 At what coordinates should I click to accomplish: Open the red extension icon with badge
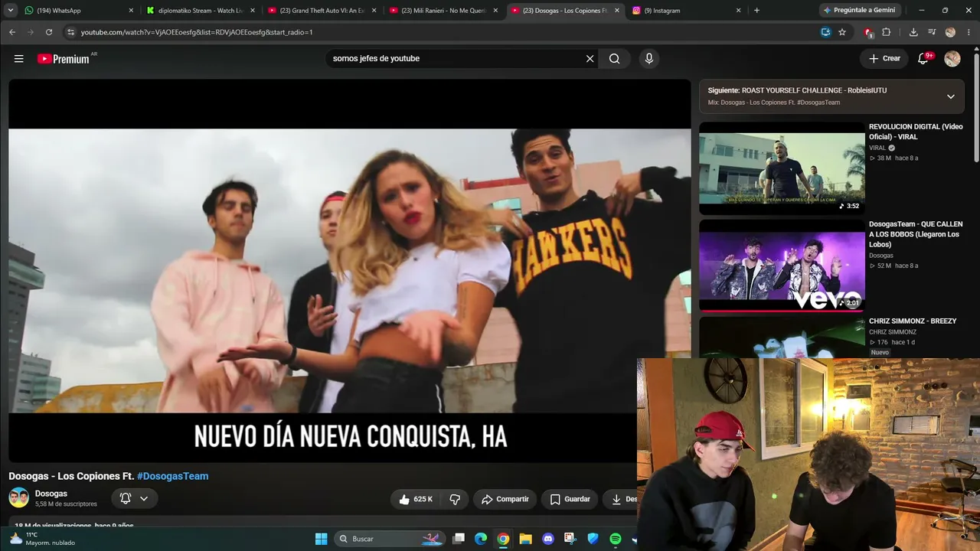(868, 32)
